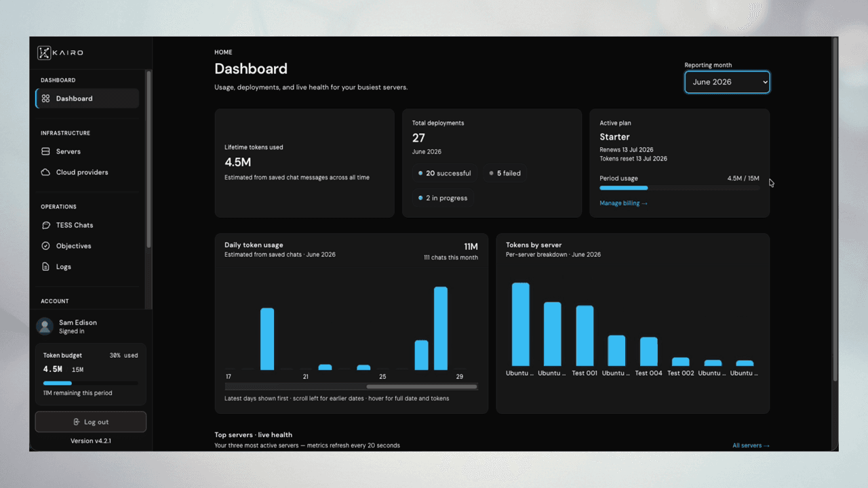Click the tallest bar in Daily token usage

point(441,328)
